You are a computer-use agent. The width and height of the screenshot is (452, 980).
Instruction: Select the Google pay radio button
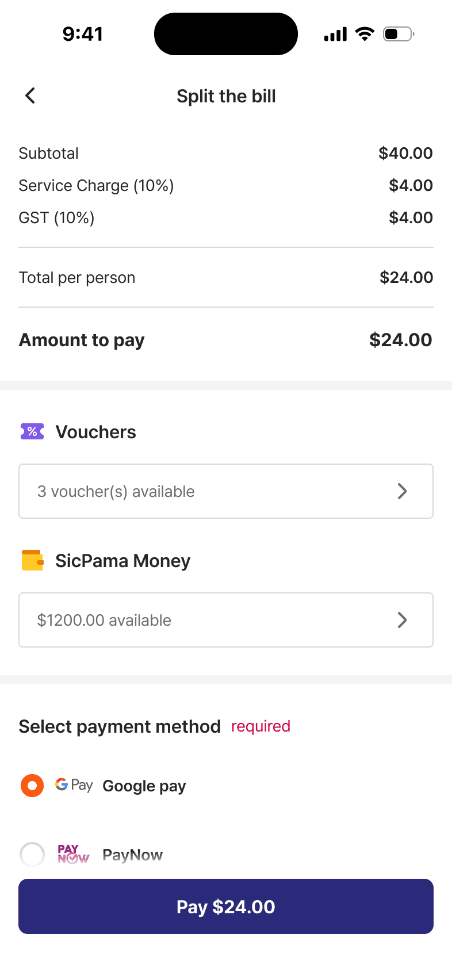(x=32, y=786)
